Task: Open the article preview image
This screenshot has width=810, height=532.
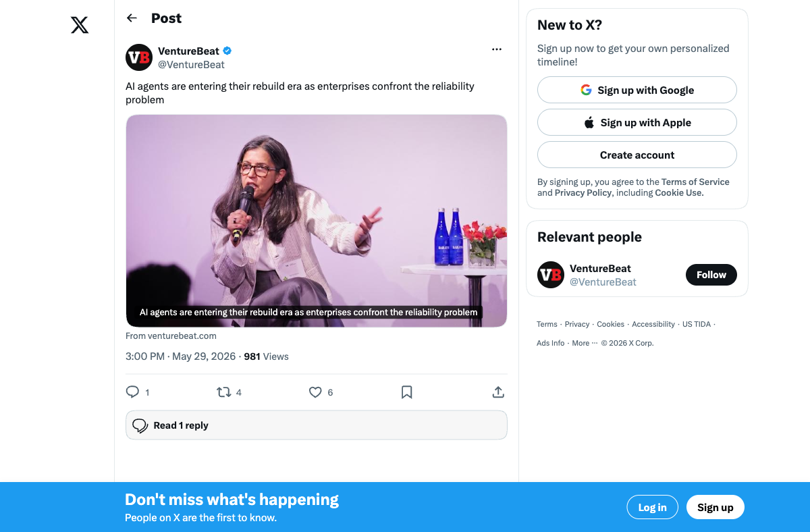Action: pyautogui.click(x=317, y=221)
